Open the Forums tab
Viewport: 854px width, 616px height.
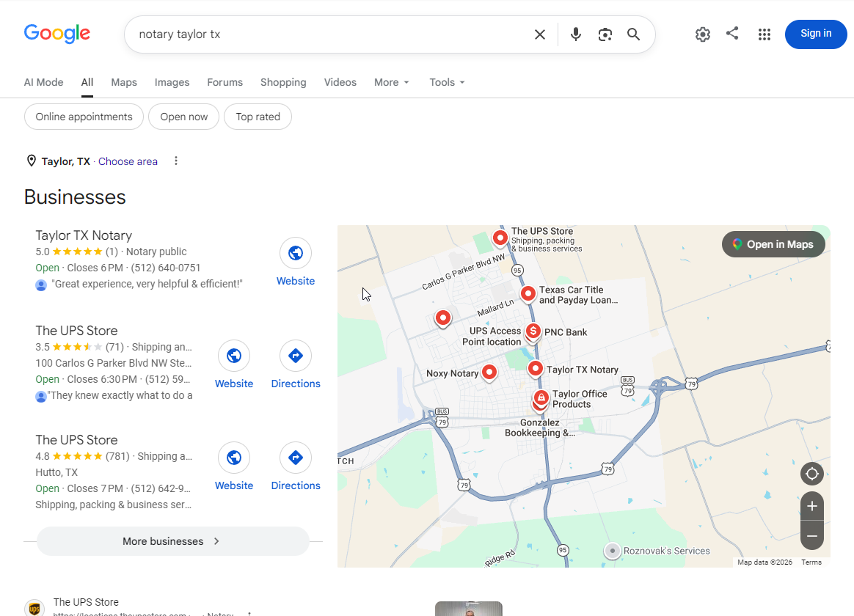click(x=225, y=82)
